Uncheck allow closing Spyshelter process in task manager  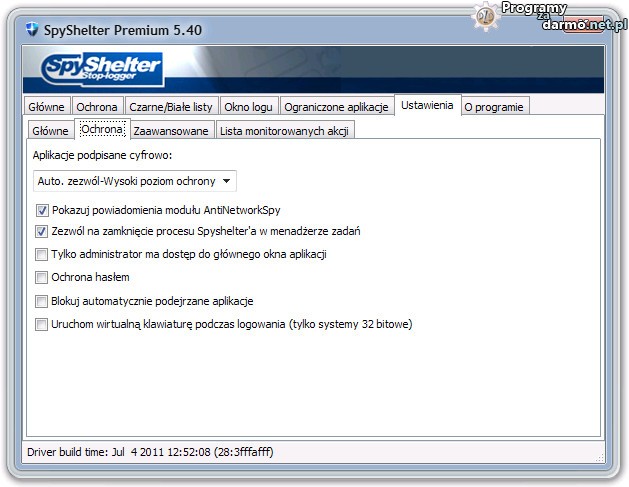42,232
